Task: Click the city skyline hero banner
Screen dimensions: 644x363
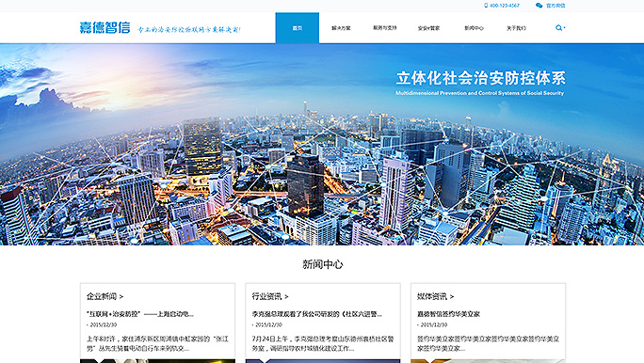Action: click(x=322, y=145)
